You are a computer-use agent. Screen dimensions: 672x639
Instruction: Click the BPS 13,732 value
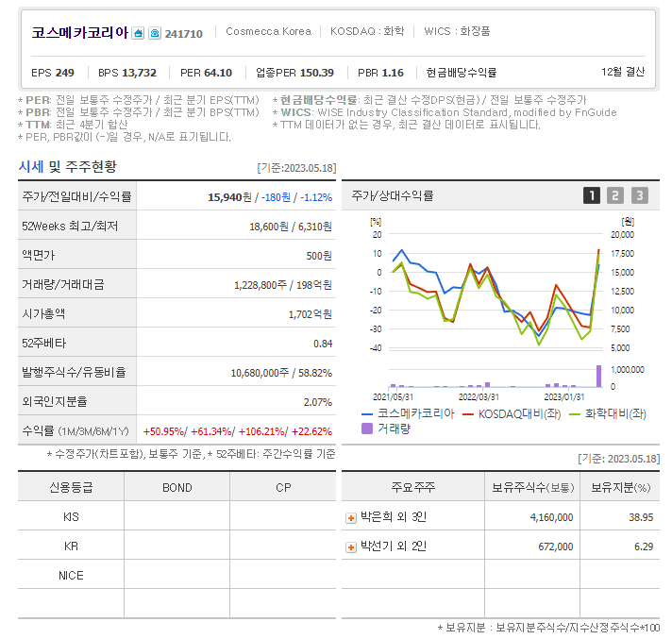pos(127,73)
